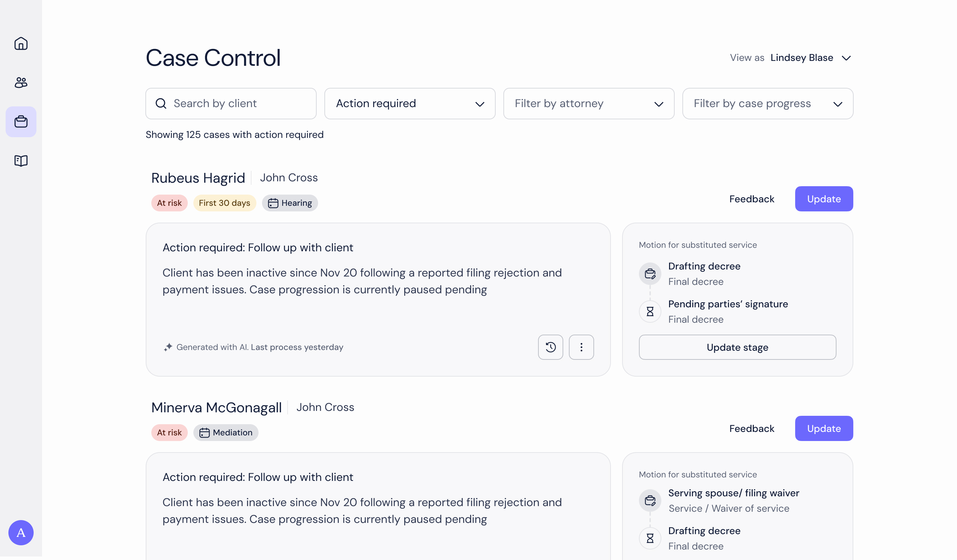Viewport: 957px width, 560px height.
Task: Open three-dot menu on Rubeus Hagrid card
Action: point(581,347)
